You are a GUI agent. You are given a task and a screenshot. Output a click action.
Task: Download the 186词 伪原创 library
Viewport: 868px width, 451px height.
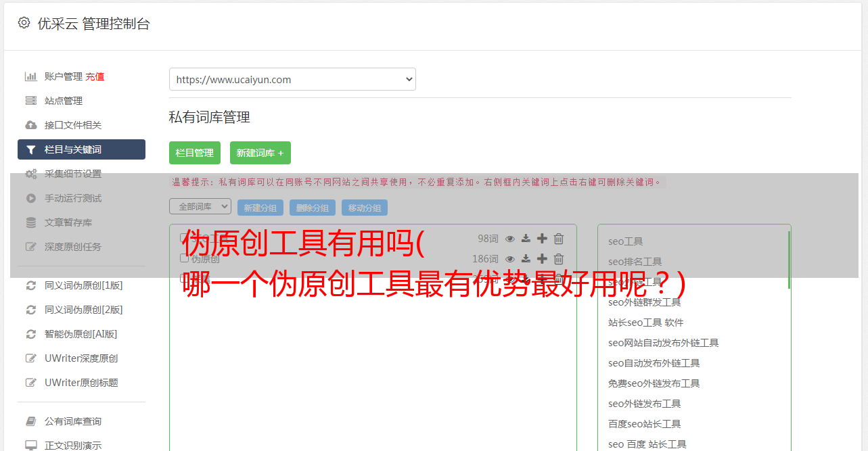click(x=526, y=259)
